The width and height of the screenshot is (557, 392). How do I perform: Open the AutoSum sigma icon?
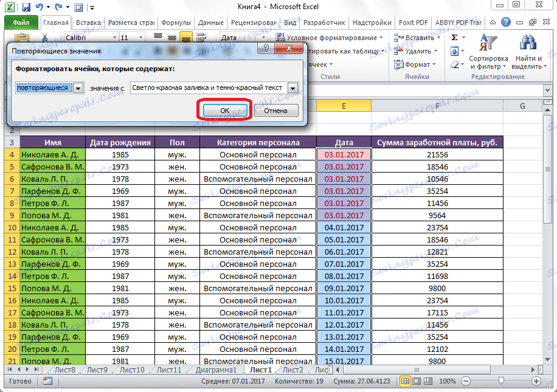click(x=455, y=38)
